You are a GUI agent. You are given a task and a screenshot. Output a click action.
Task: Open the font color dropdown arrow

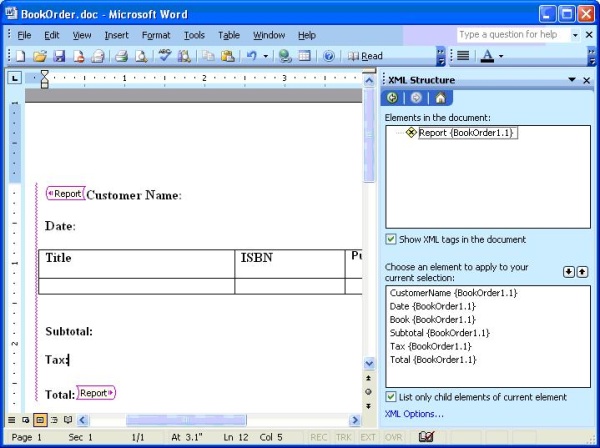501,57
